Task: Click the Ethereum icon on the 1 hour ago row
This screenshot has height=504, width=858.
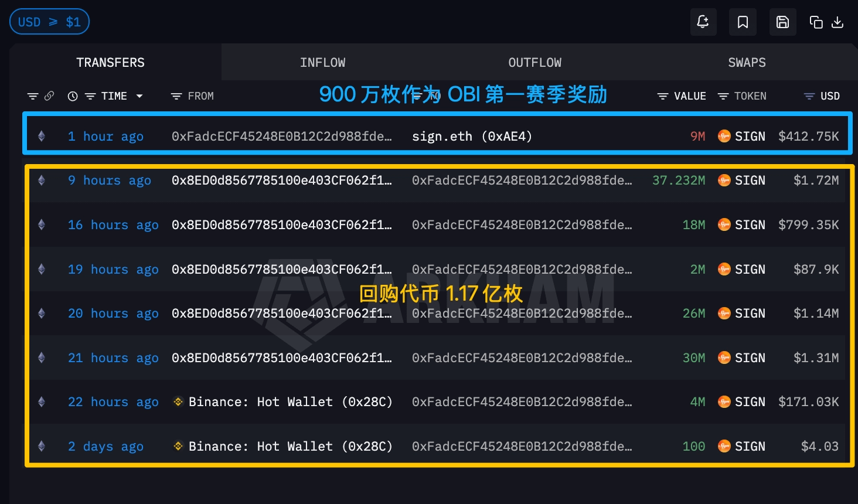Action: point(42,136)
